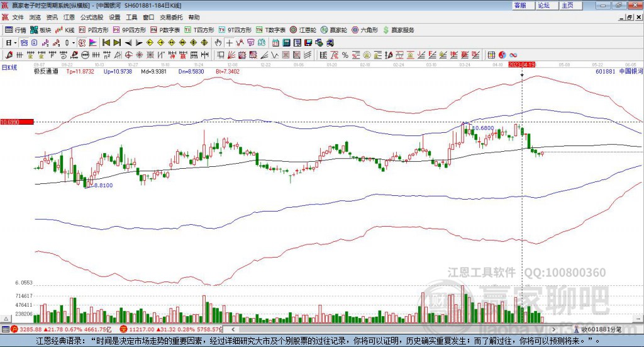Screen dimensions: 644x347
Task: Step chart right with black right arrow
Action: click(139, 43)
